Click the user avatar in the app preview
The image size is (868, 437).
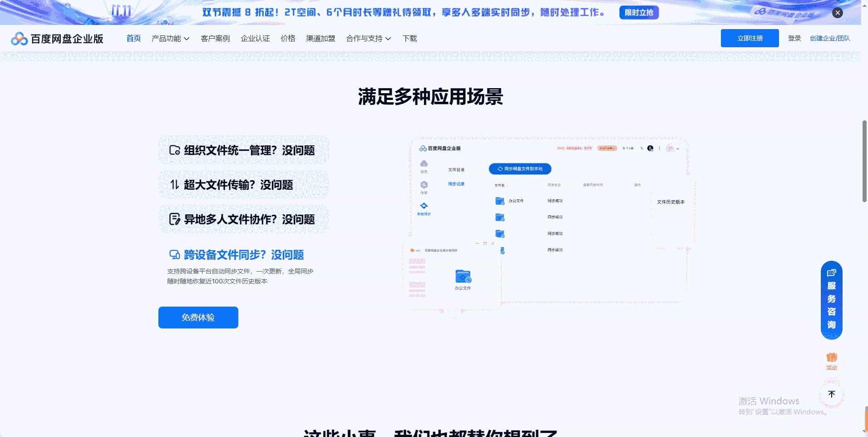click(650, 149)
